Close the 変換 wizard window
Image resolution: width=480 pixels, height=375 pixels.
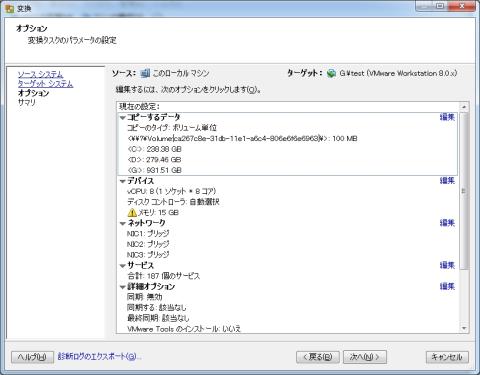[x=462, y=6]
